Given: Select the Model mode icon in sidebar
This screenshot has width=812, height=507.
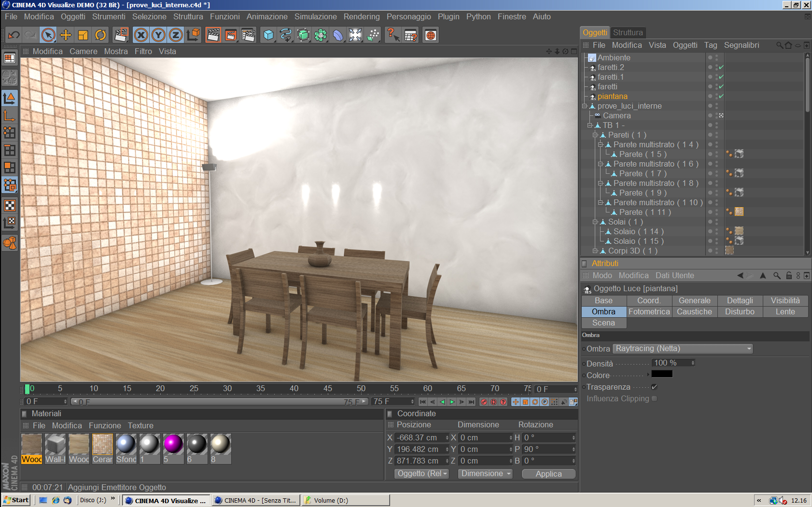Looking at the screenshot, I should click(10, 98).
